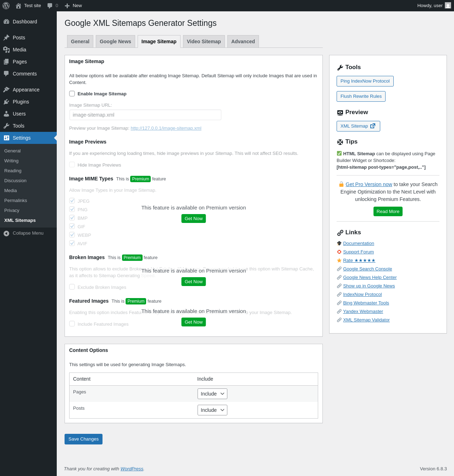This screenshot has height=476, width=454.
Task: Open the Pages Include dropdown
Action: (x=212, y=394)
